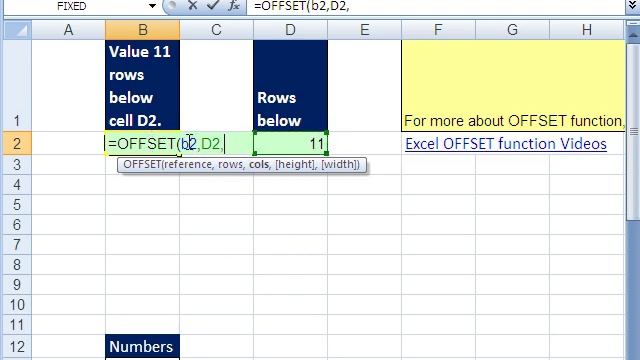Select row 4 header
This screenshot has width=640, height=360.
tap(17, 185)
